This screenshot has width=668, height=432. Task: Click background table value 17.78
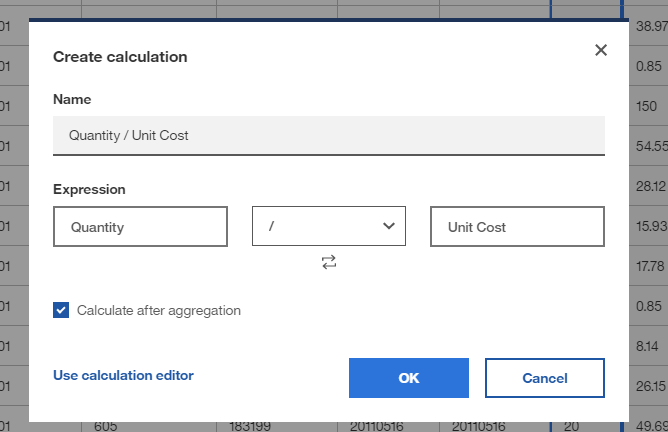(x=650, y=266)
